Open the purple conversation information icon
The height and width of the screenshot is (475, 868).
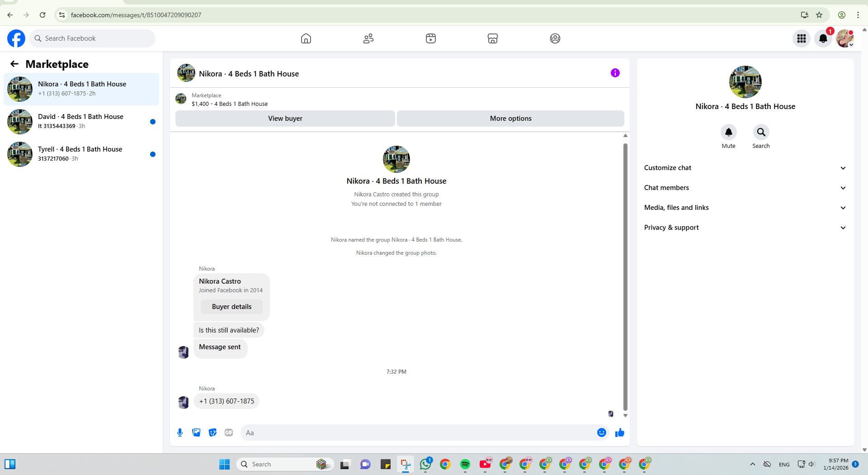point(615,73)
